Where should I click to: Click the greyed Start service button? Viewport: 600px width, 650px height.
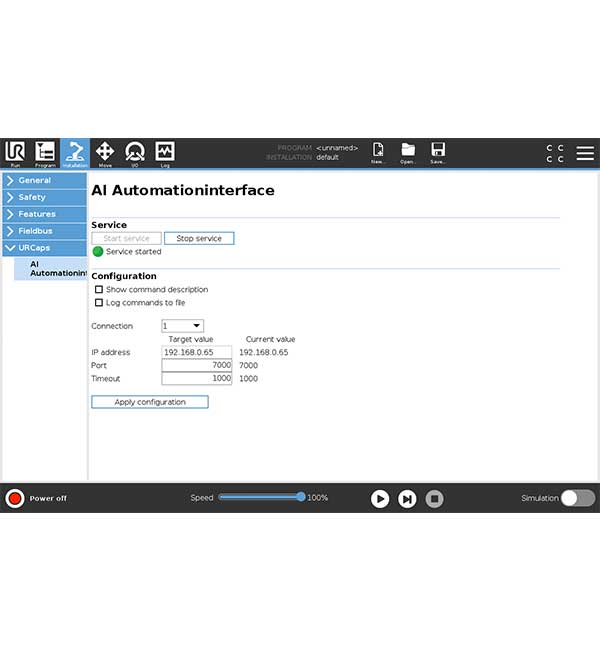pyautogui.click(x=126, y=238)
